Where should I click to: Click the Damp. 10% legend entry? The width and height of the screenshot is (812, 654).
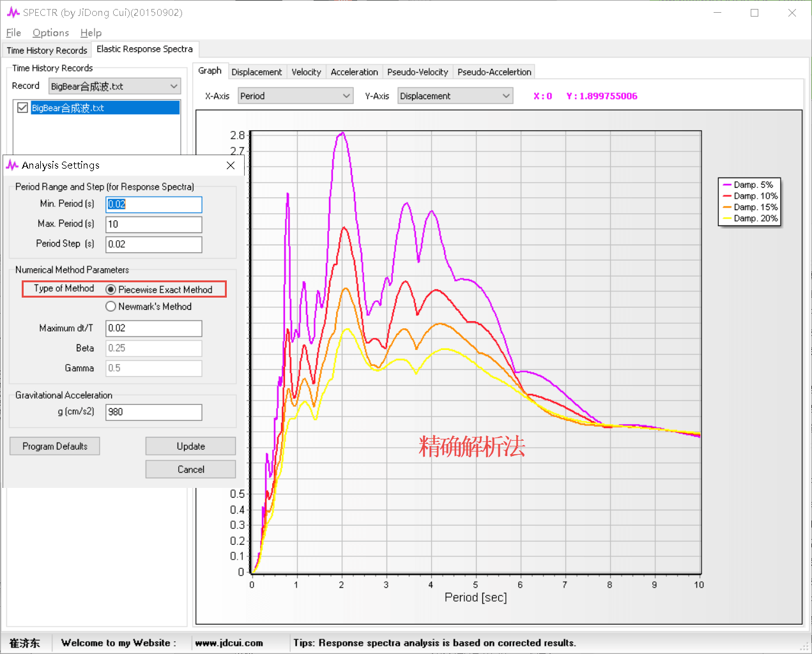pyautogui.click(x=751, y=196)
